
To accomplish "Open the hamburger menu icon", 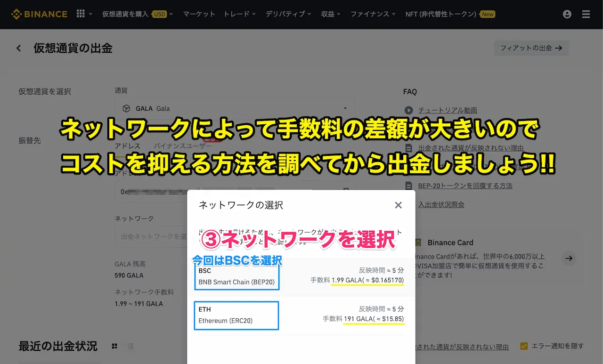I will pos(586,14).
